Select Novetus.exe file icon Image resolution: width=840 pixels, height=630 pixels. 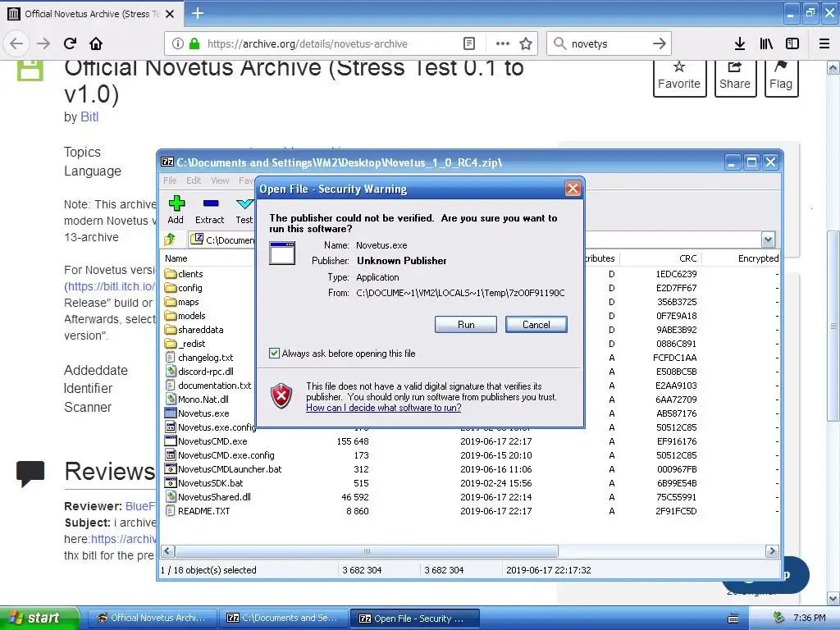[171, 413]
